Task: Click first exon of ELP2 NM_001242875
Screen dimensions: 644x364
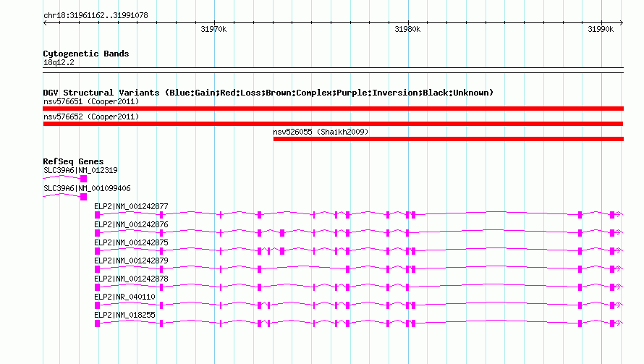Action: pyautogui.click(x=98, y=251)
